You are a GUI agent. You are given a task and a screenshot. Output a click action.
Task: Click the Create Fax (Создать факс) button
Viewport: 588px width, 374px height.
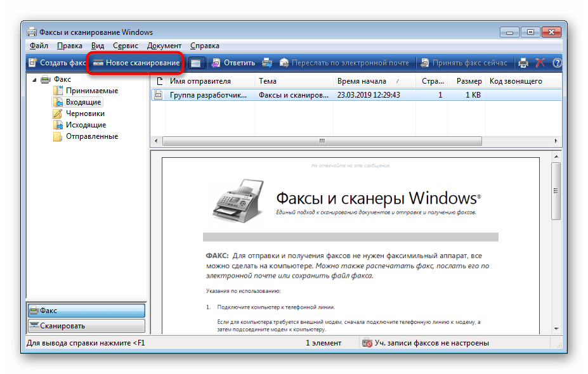[x=57, y=63]
